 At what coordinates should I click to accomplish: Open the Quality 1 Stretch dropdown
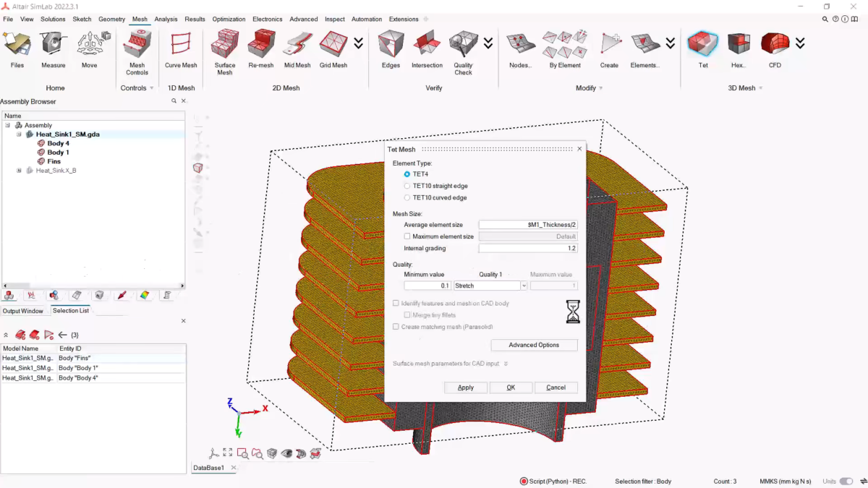point(524,286)
